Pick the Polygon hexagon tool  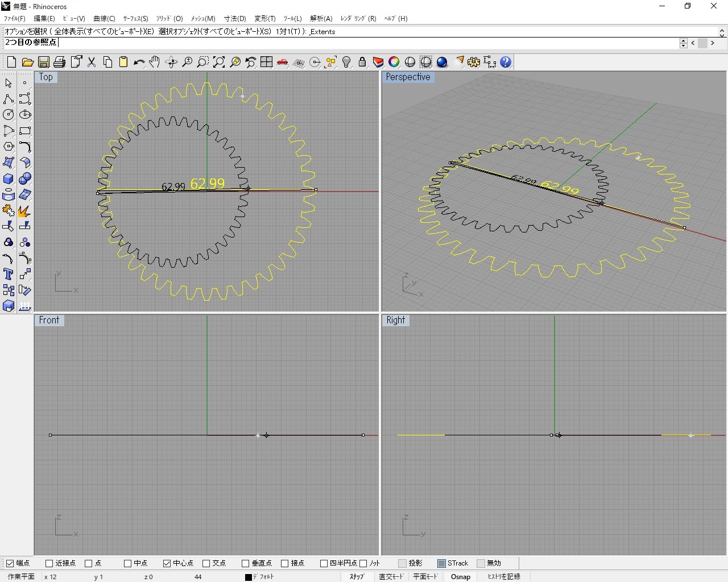click(x=9, y=147)
